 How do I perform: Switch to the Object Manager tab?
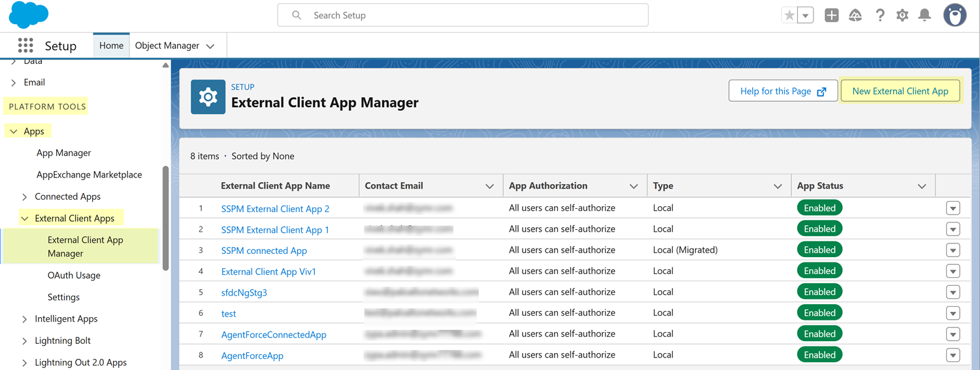167,46
